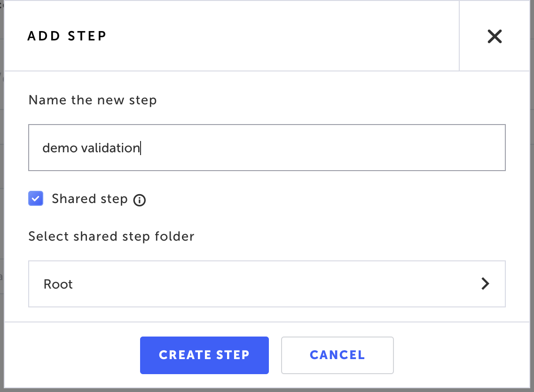Focus the step name input field
This screenshot has width=534, height=392.
point(267,148)
